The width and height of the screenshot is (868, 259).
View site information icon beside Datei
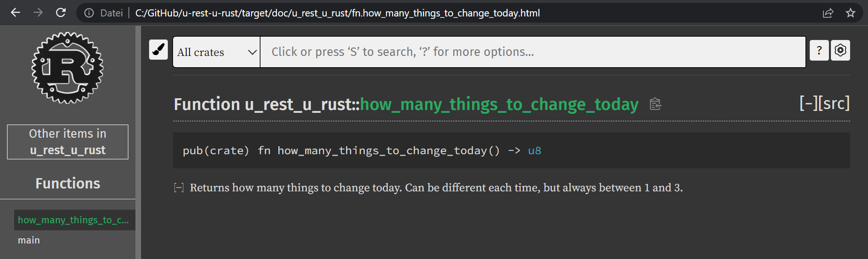89,13
